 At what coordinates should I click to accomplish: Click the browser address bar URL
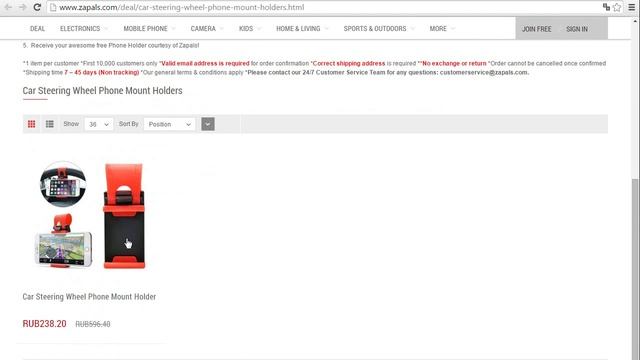click(x=182, y=7)
